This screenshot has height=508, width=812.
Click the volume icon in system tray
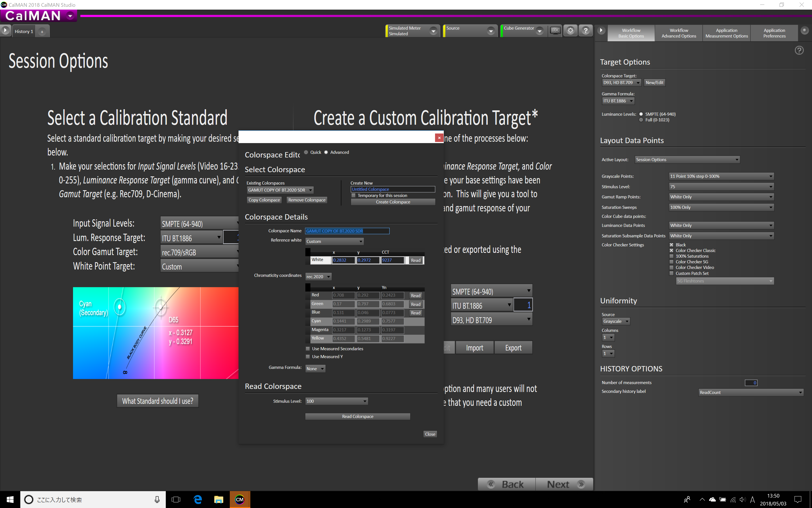click(743, 500)
